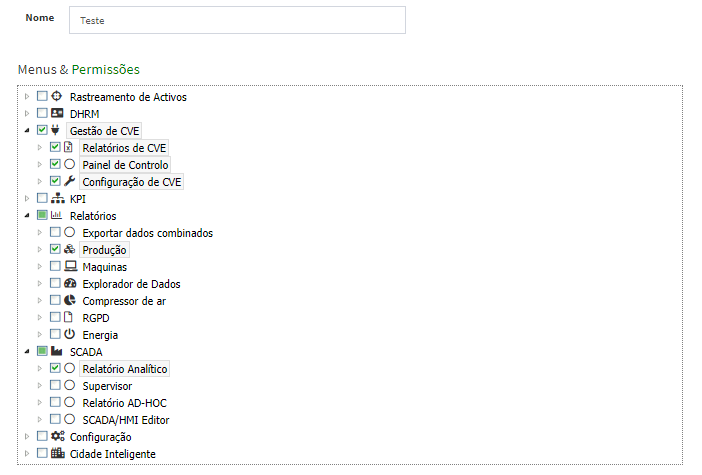Check the Supervisor permission checkbox
Image resolution: width=702 pixels, height=475 pixels.
[55, 386]
